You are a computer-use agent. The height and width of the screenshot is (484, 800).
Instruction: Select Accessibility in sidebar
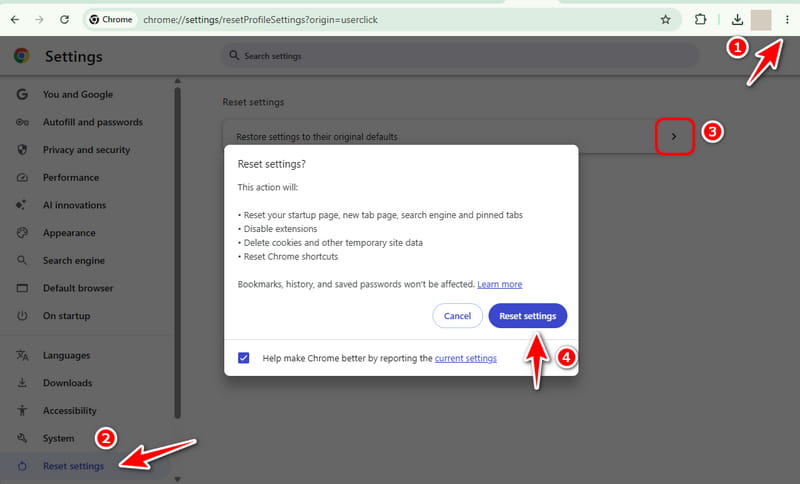coord(69,410)
